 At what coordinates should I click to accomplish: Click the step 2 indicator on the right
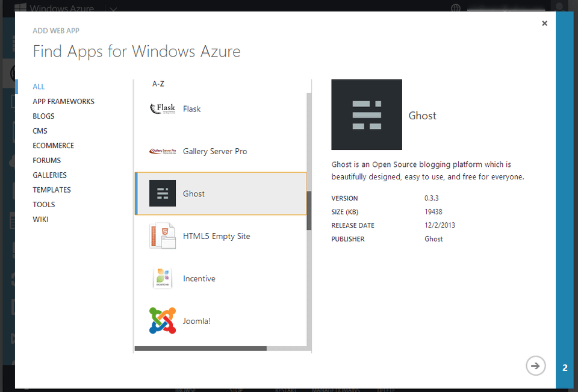[565, 368]
